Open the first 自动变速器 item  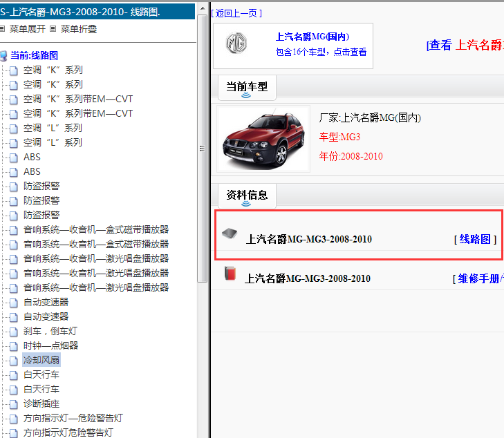click(x=46, y=302)
